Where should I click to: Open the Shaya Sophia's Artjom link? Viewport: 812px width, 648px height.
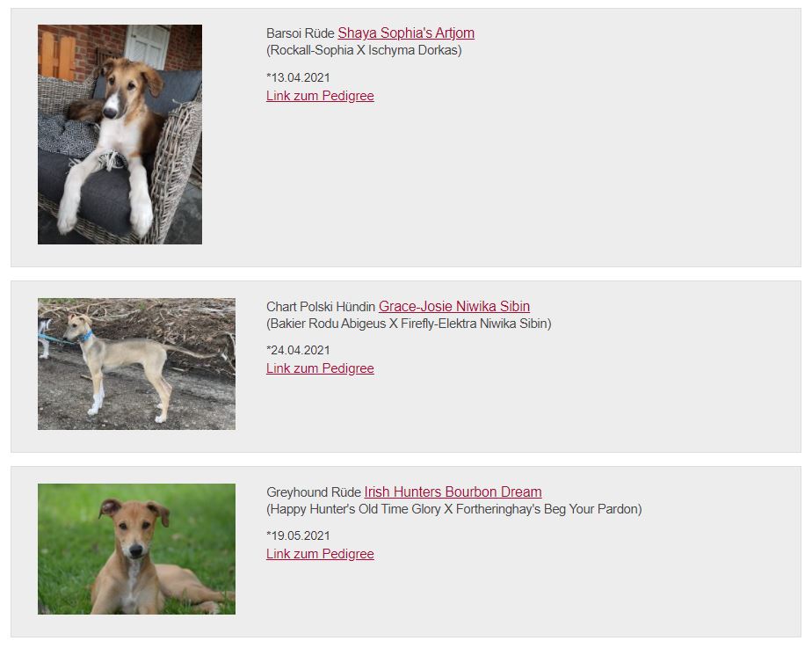406,33
